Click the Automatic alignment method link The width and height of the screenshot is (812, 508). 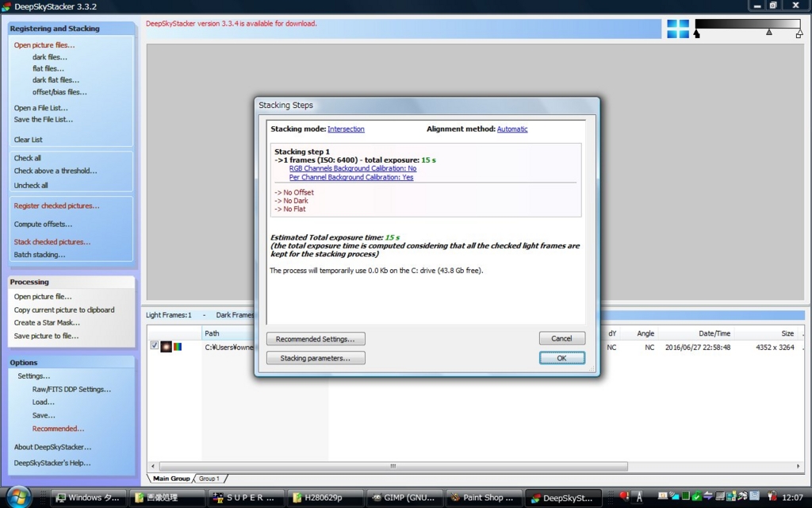point(512,129)
